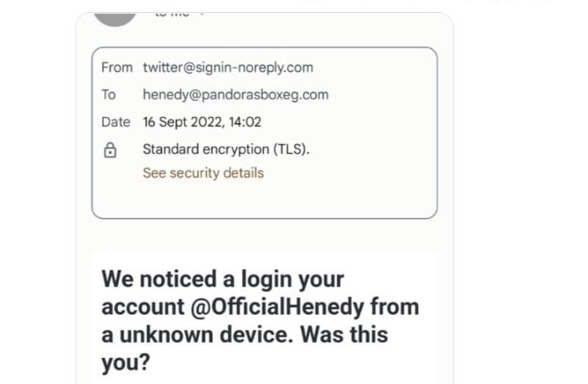
Task: Open the See security details link
Action: click(x=203, y=173)
